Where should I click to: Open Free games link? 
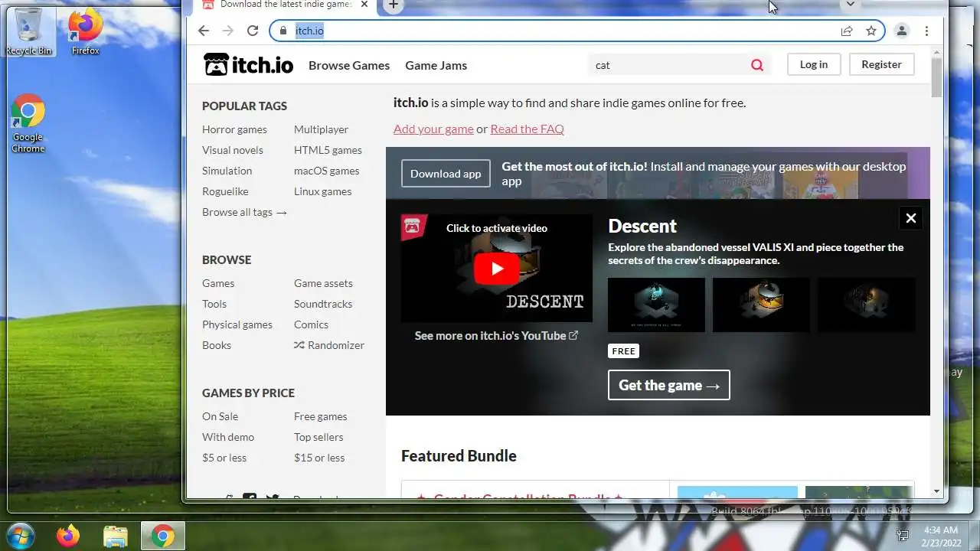point(320,416)
